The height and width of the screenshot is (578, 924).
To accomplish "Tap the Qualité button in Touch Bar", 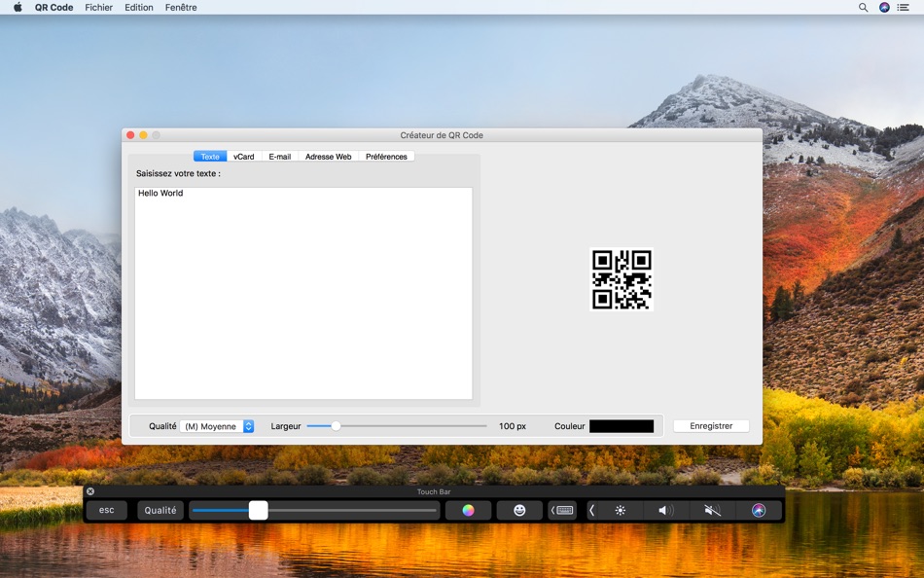I will [160, 510].
